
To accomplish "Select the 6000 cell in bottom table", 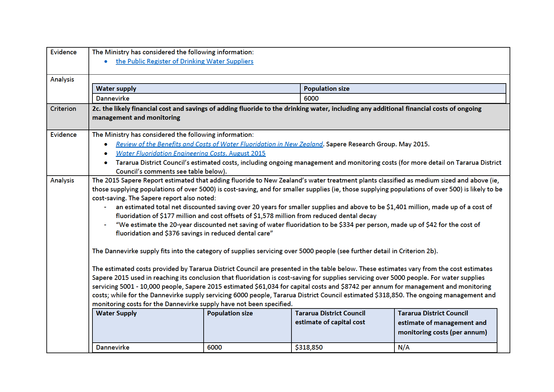I will [x=214, y=347].
